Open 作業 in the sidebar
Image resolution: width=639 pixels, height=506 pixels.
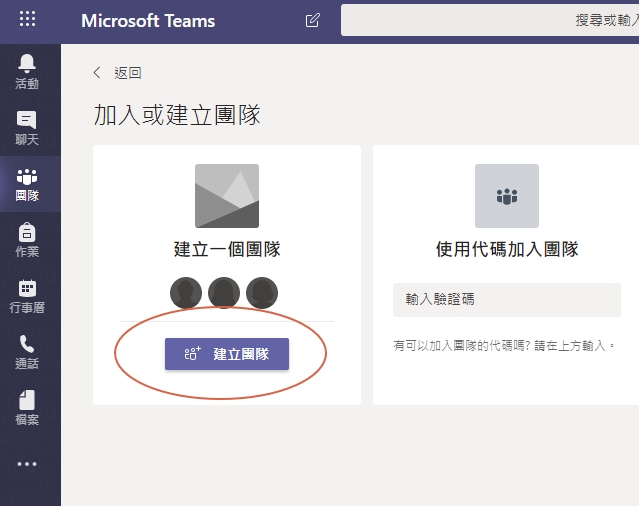pos(27,240)
